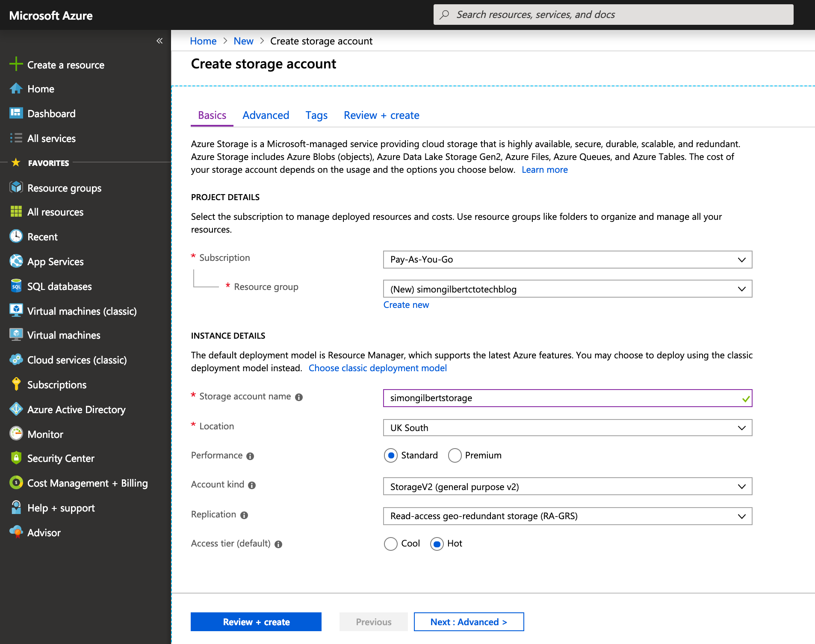Click the Previous button
The image size is (815, 644).
pyautogui.click(x=374, y=622)
